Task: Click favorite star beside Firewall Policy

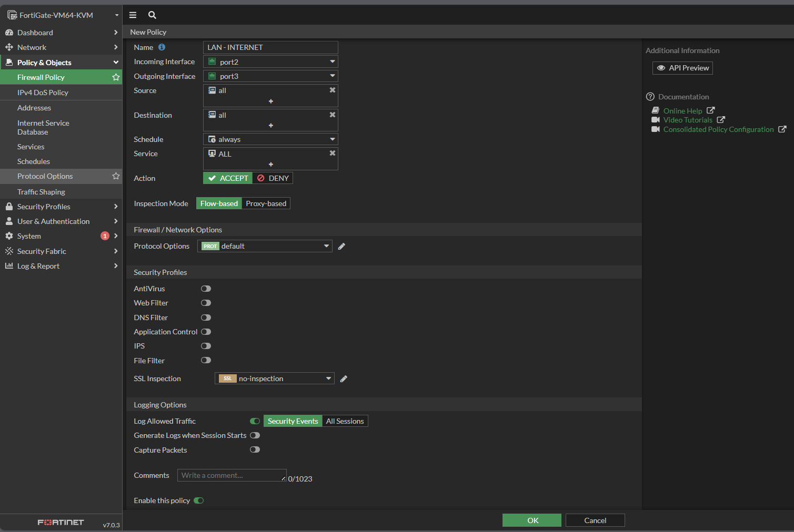Action: click(x=116, y=77)
